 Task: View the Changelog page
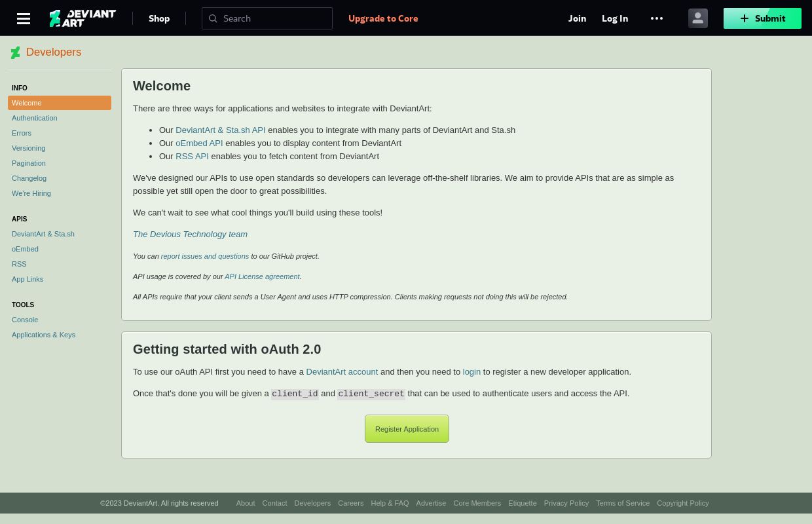click(29, 178)
